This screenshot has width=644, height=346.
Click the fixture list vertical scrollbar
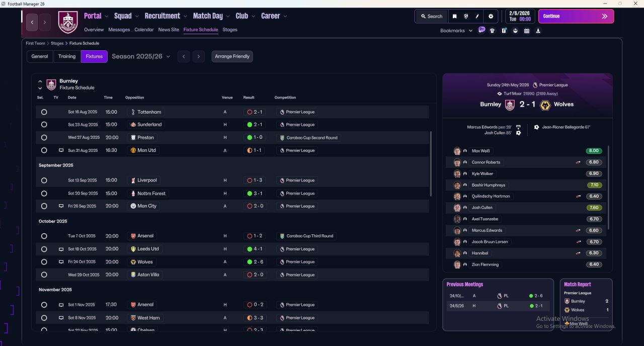[x=431, y=164]
